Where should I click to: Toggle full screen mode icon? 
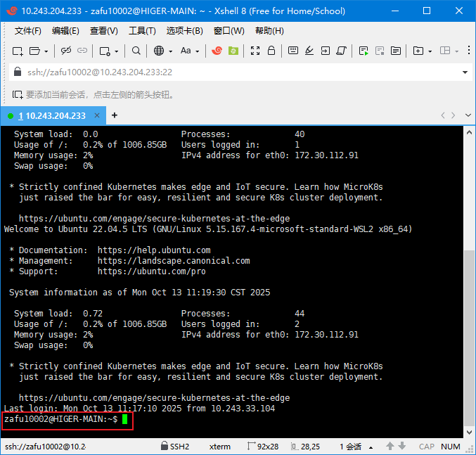[255, 51]
